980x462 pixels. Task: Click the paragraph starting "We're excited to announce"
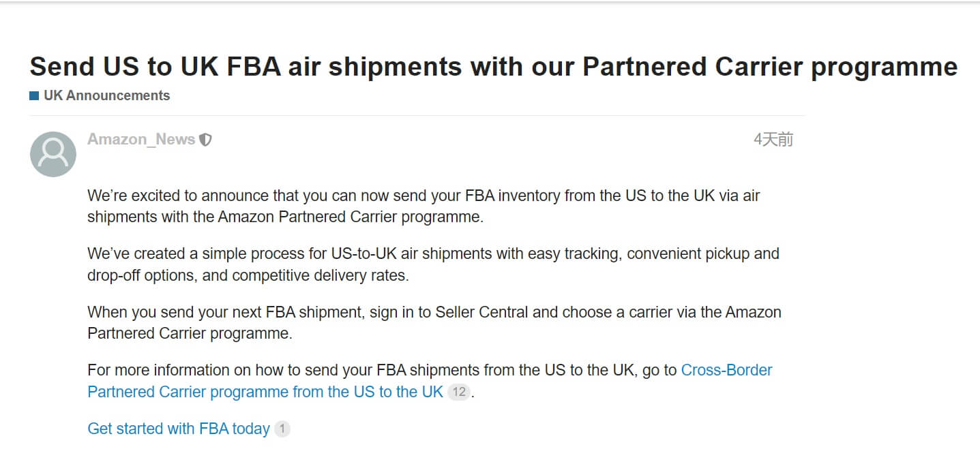coord(423,206)
